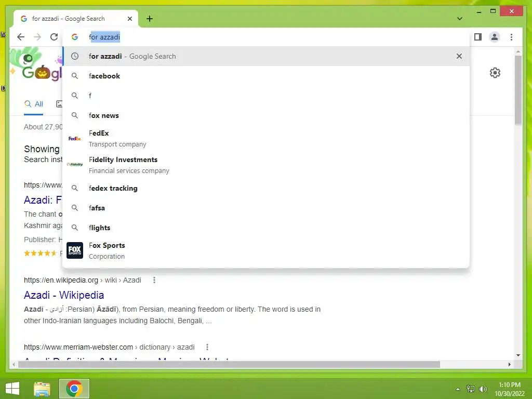Viewport: 532px width, 399px height.
Task: Remove 'for azzadi' suggestion with X
Action: [x=459, y=56]
